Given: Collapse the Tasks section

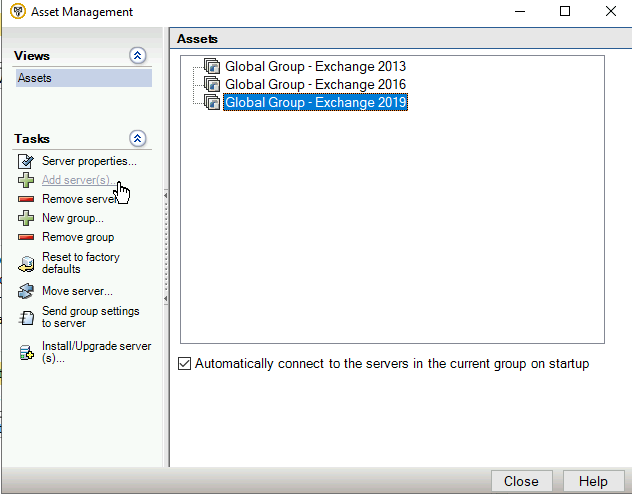Looking at the screenshot, I should [x=137, y=139].
